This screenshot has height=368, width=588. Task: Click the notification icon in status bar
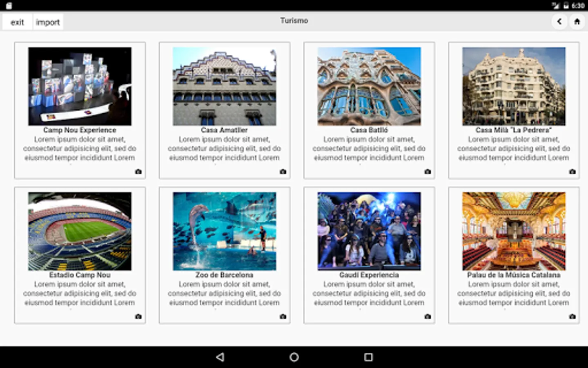[x=9, y=6]
